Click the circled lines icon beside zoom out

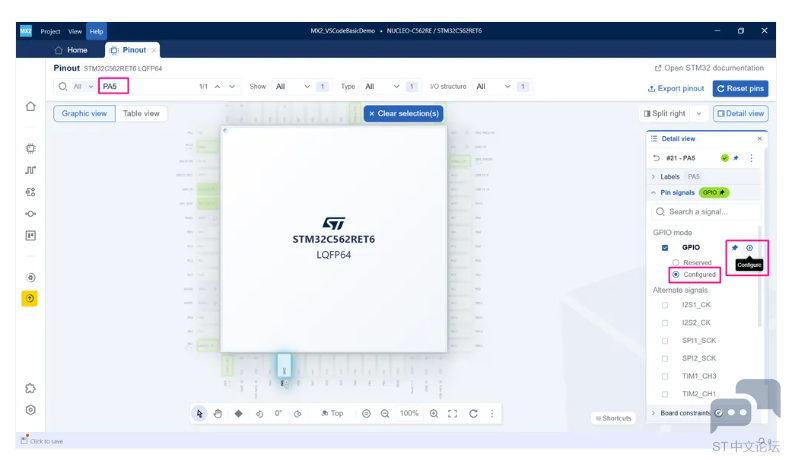[x=366, y=413]
